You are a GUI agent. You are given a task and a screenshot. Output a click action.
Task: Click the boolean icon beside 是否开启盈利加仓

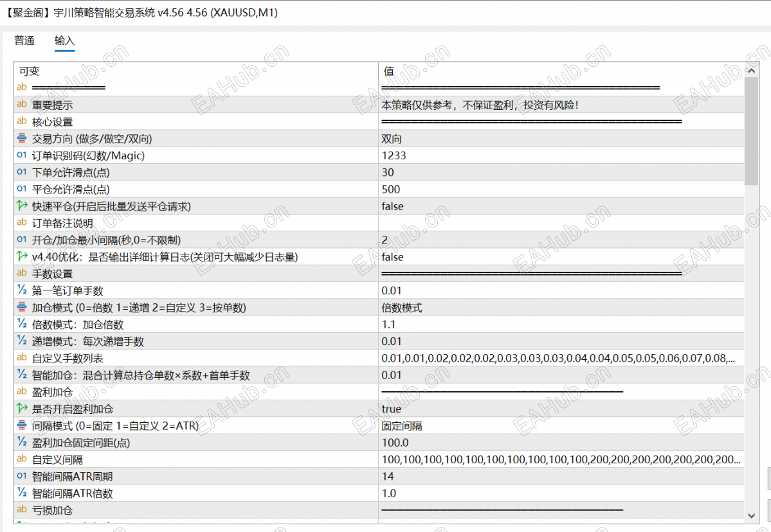click(22, 408)
